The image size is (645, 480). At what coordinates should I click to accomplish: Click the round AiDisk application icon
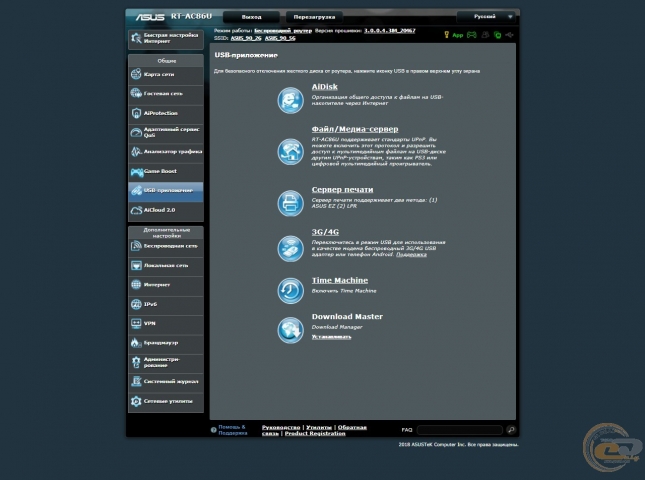click(290, 100)
